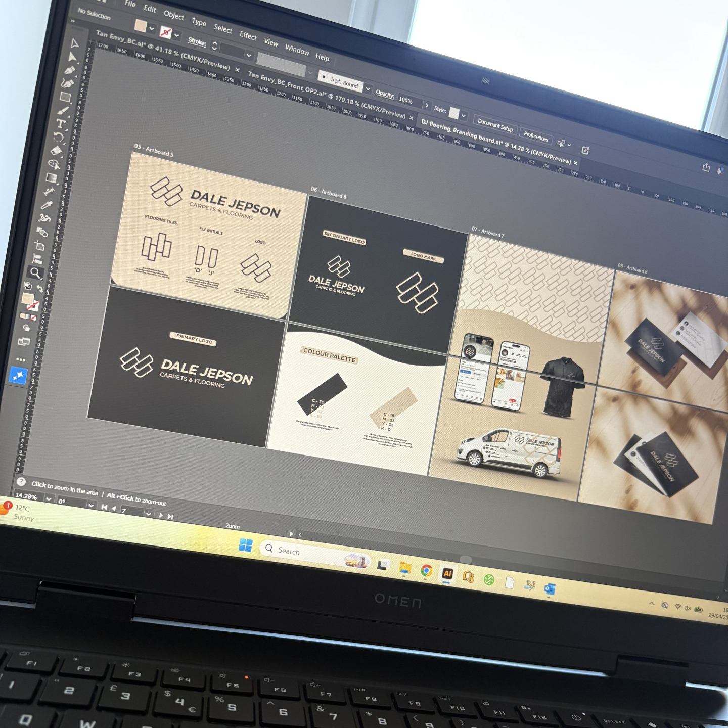Screen dimensions: 728x728
Task: Open Edit Toolbar three-dots menu
Action: (x=21, y=360)
